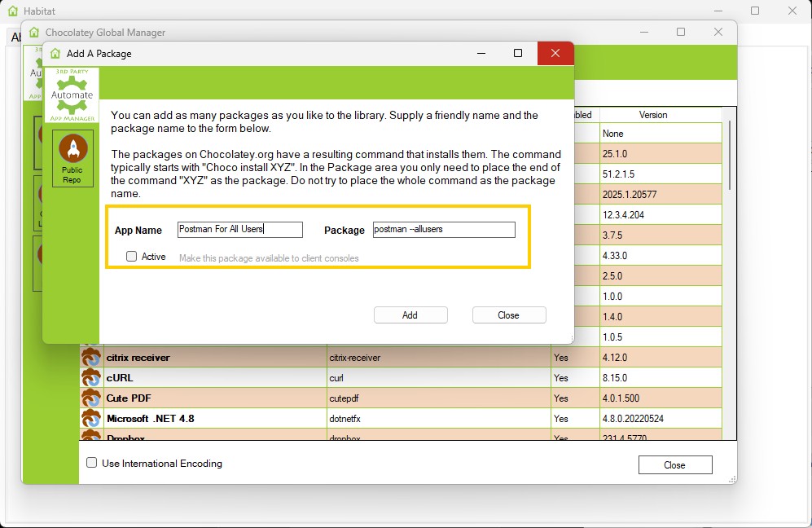This screenshot has height=528, width=812.
Task: Click the home icon in Add A Package titlebar
Action: pyautogui.click(x=54, y=52)
